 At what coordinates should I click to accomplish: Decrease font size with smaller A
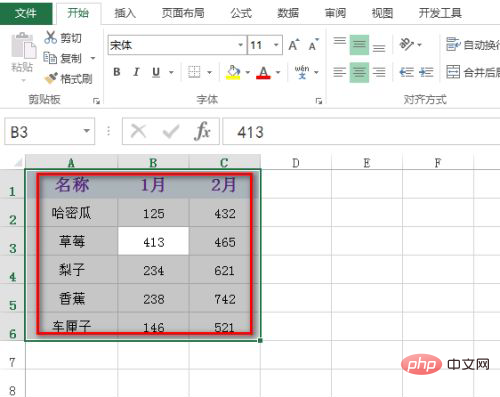point(313,45)
